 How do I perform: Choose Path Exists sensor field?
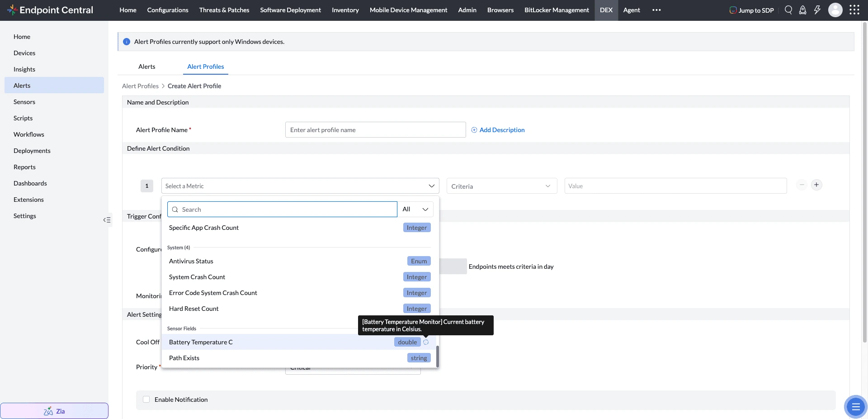(299, 358)
